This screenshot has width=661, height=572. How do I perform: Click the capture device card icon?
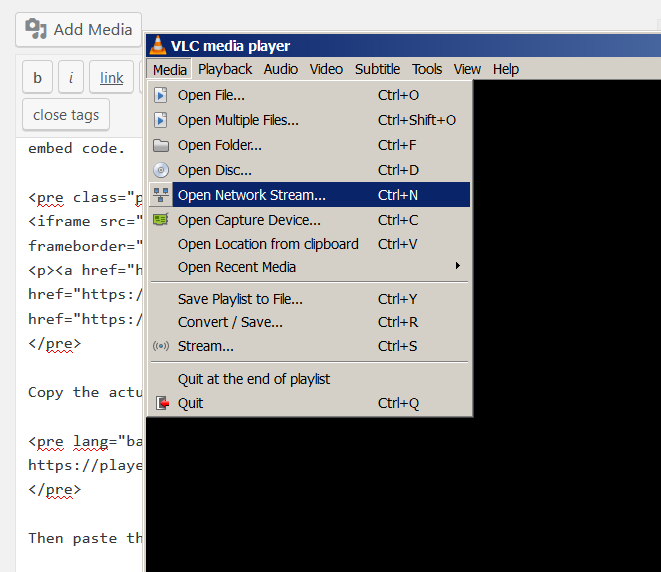click(x=161, y=220)
